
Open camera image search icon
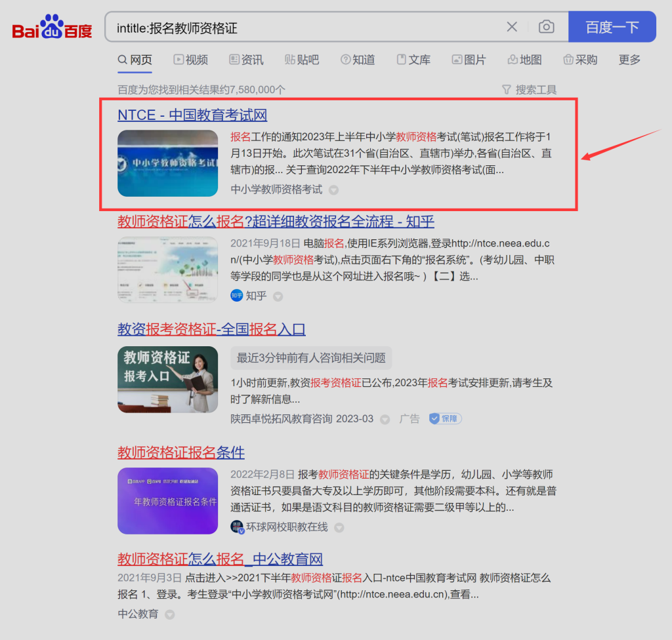[x=546, y=27]
